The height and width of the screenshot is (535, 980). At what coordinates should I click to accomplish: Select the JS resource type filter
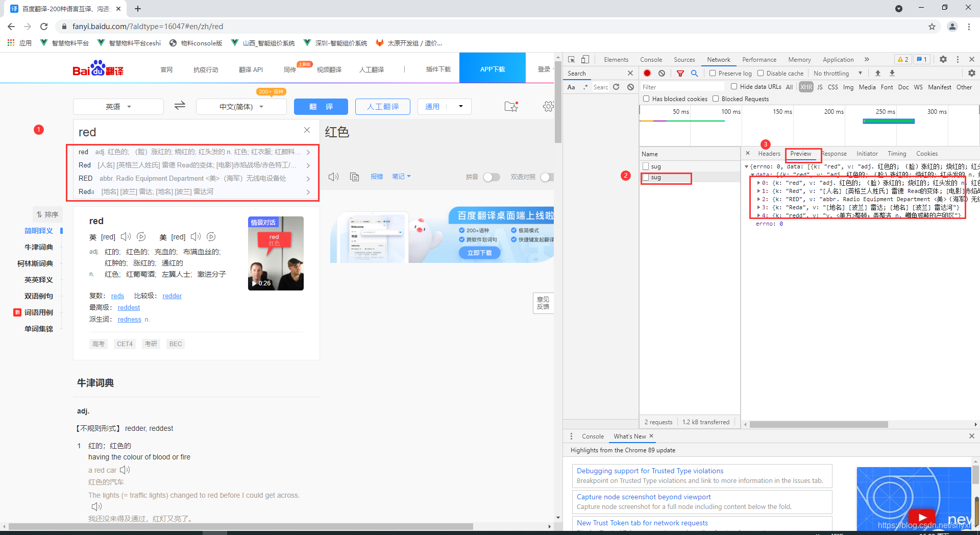(820, 87)
